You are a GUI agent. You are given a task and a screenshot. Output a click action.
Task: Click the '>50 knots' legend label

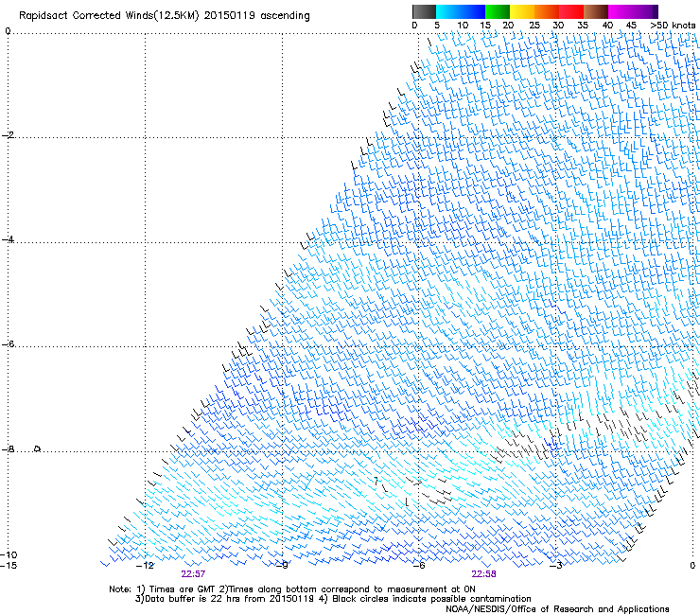pyautogui.click(x=673, y=26)
